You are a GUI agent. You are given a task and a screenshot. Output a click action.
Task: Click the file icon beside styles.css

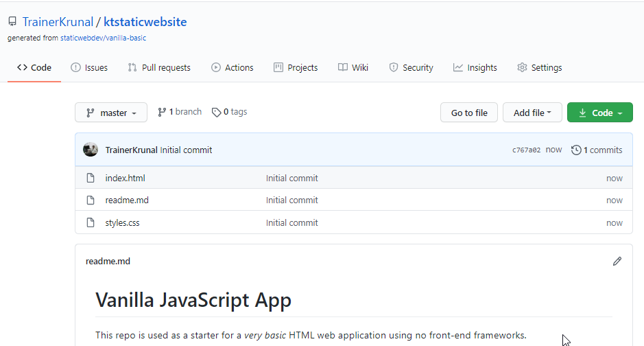click(x=91, y=222)
